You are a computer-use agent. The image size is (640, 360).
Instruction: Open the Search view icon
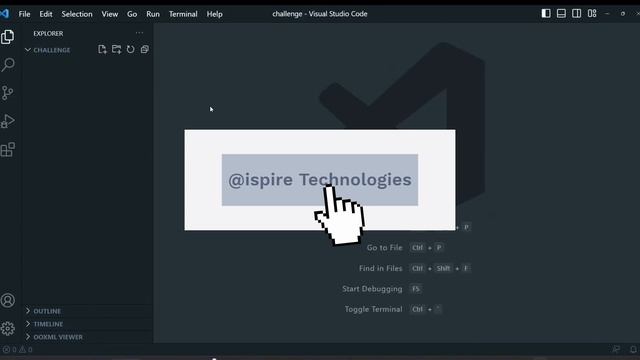click(8, 65)
